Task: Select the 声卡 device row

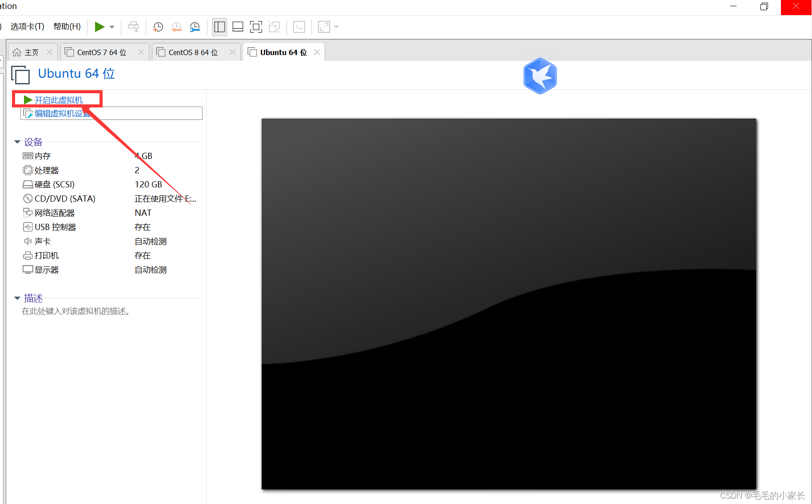Action: tap(111, 241)
